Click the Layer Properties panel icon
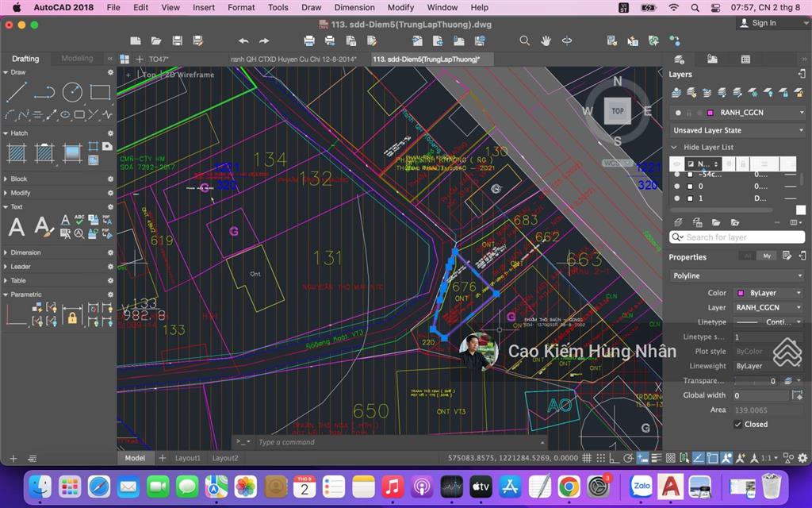 pyautogui.click(x=680, y=59)
